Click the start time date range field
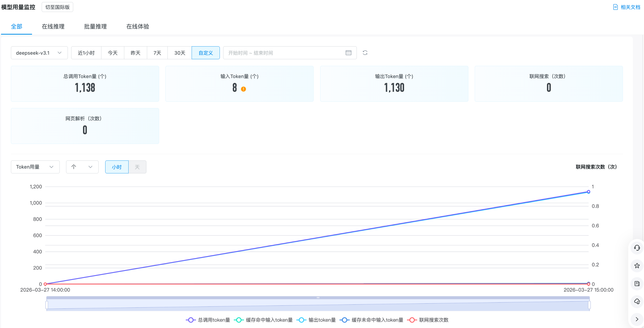 pos(238,53)
